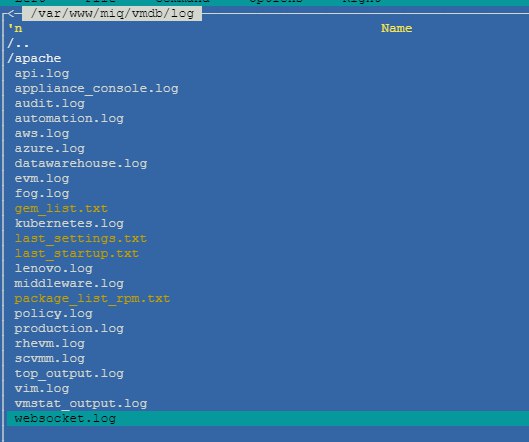Select automation.log file
The height and width of the screenshot is (442, 529).
click(x=69, y=118)
